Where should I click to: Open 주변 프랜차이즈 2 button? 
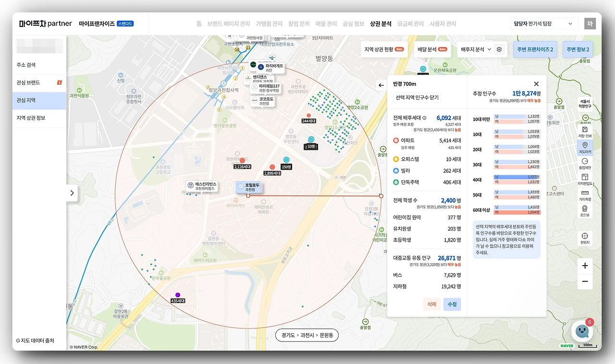535,49
